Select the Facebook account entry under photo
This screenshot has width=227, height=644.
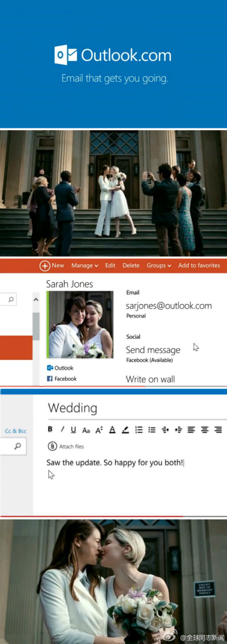click(x=62, y=379)
